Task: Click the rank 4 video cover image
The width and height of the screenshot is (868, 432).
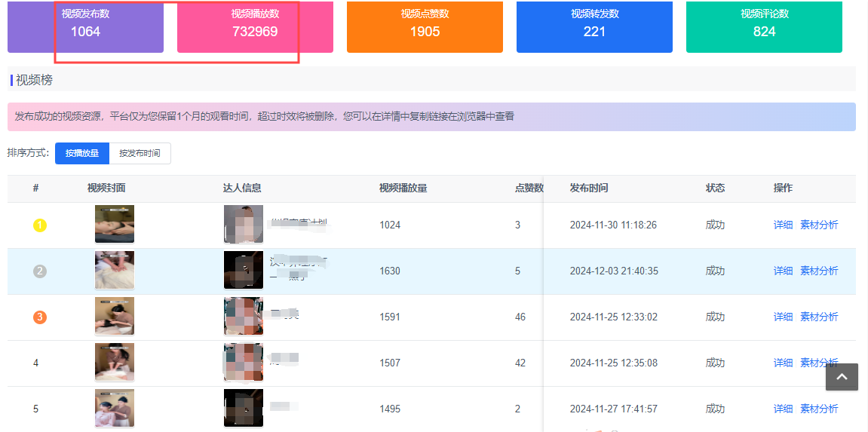Action: pos(115,362)
